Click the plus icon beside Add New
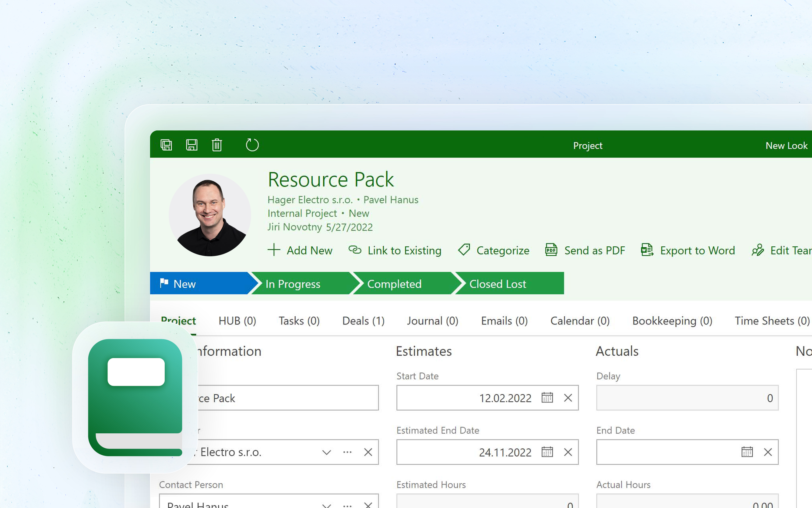Screen dimensions: 812x508 274,250
